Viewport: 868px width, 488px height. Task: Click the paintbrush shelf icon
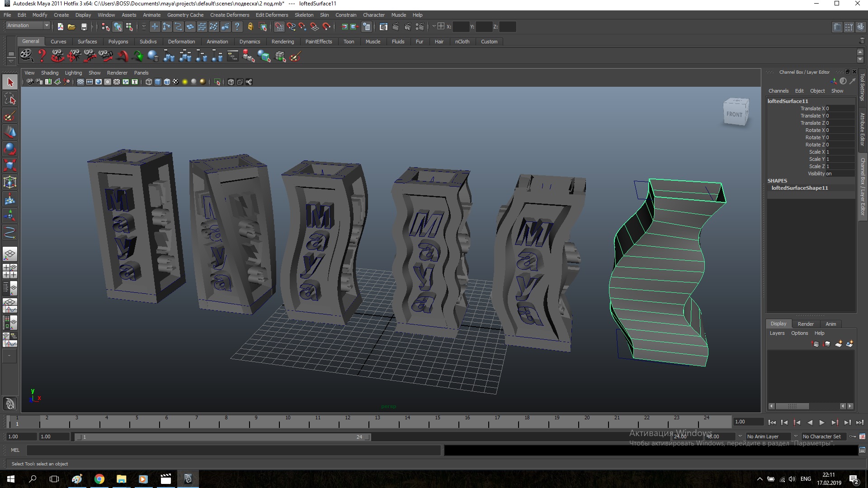pyautogui.click(x=295, y=56)
